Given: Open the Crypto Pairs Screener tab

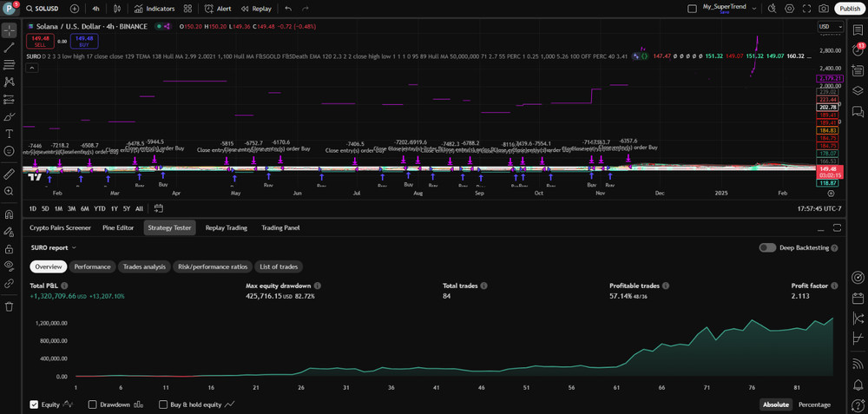Looking at the screenshot, I should pos(61,227).
